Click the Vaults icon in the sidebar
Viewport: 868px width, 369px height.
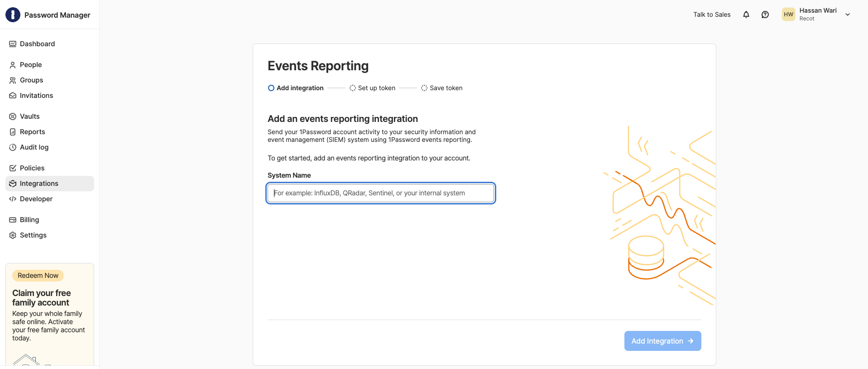pyautogui.click(x=13, y=117)
